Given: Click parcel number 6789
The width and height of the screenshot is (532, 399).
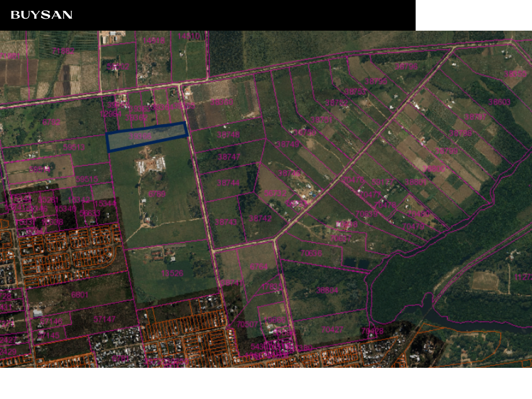Looking at the screenshot, I should pos(157,194).
